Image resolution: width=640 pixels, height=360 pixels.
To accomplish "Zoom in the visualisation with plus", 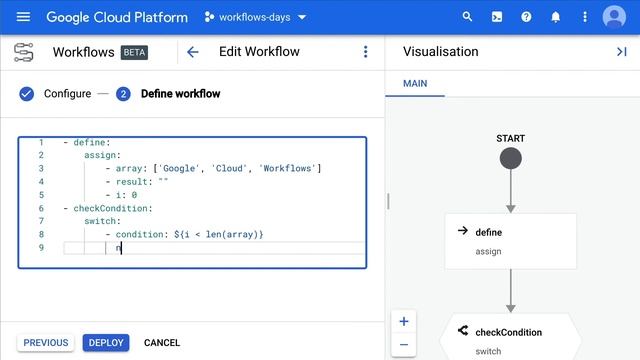I will [x=404, y=322].
